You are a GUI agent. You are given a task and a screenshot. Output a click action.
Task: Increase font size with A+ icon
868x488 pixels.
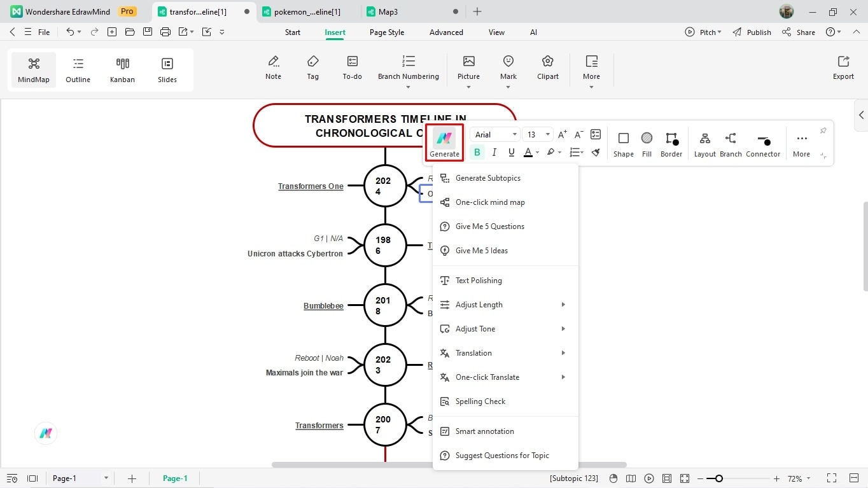(x=562, y=134)
